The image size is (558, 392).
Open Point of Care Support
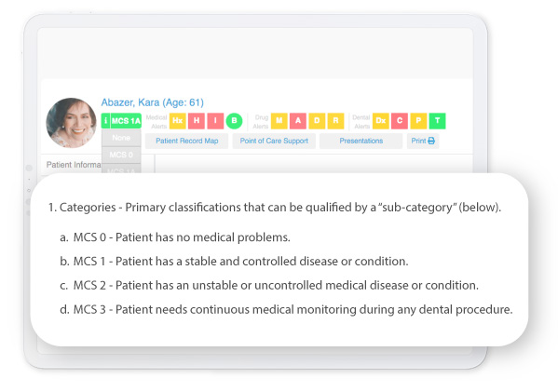(274, 141)
